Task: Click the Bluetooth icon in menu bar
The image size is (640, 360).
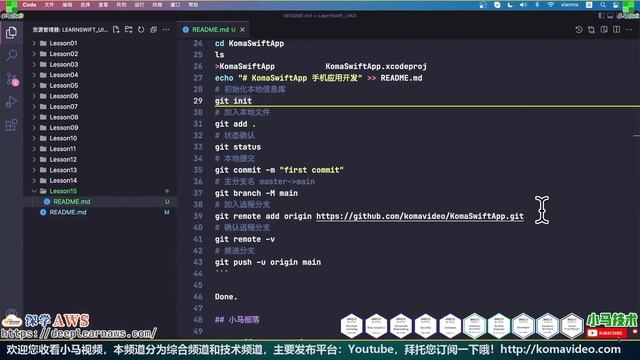Action: 537,5
